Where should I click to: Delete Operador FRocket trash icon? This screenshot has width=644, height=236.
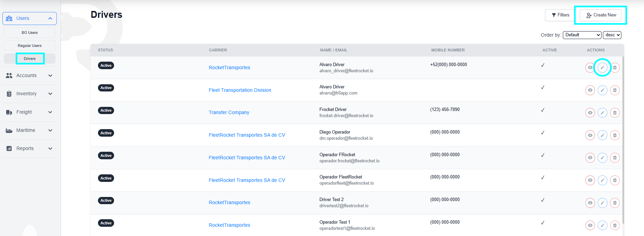coord(615,158)
